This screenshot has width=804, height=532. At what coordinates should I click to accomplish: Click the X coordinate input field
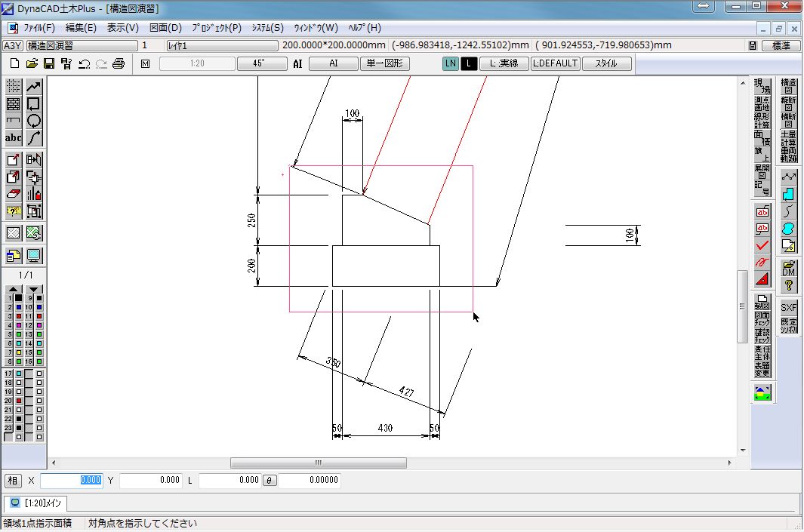point(71,480)
